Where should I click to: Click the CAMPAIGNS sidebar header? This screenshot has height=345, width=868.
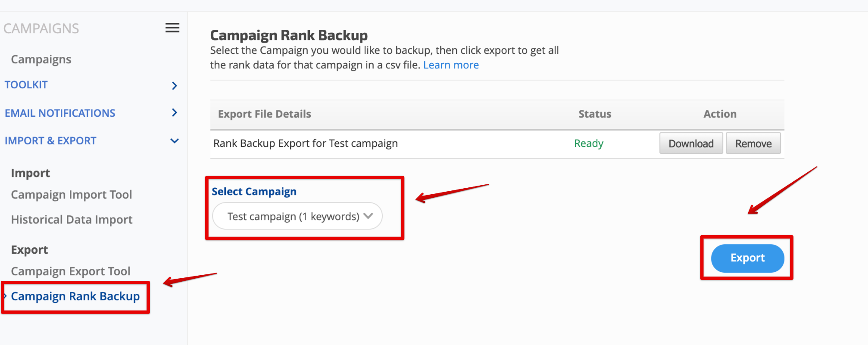(x=41, y=28)
